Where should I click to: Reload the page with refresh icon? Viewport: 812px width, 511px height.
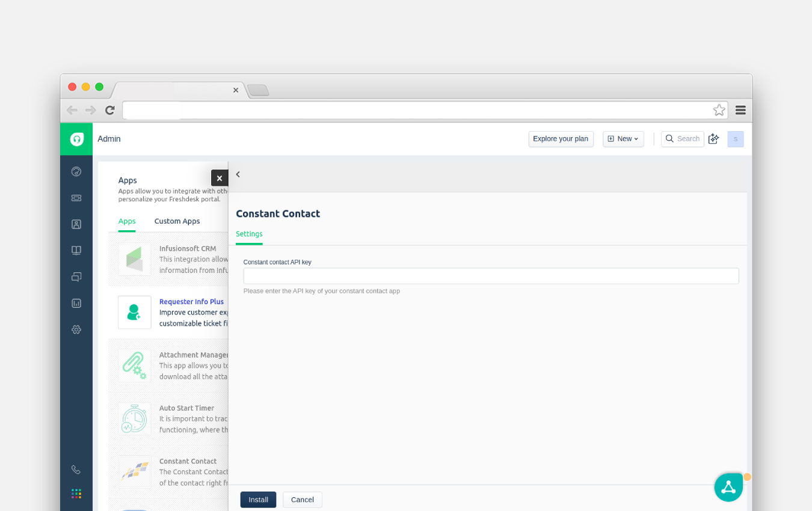tap(109, 110)
